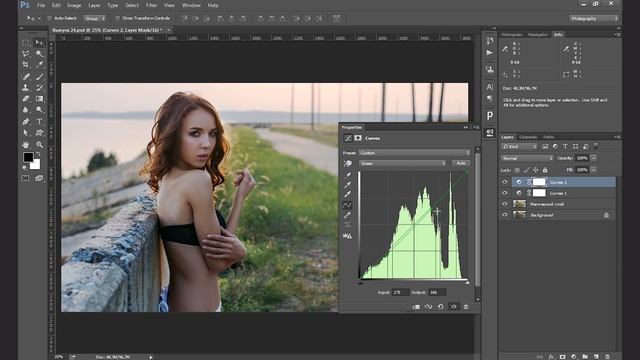This screenshot has width=640, height=360.
Task: Open the Auto-Select Group dropdown
Action: click(x=95, y=18)
